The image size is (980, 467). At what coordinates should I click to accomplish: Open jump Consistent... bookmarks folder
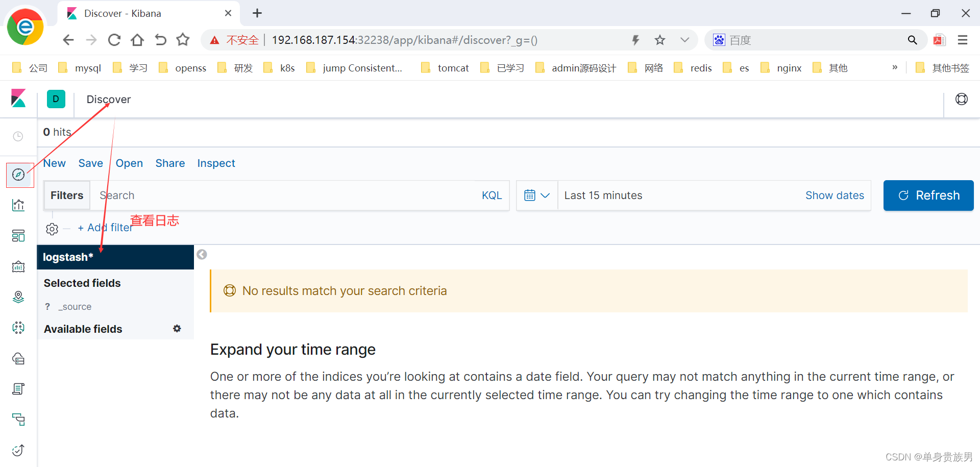point(354,68)
